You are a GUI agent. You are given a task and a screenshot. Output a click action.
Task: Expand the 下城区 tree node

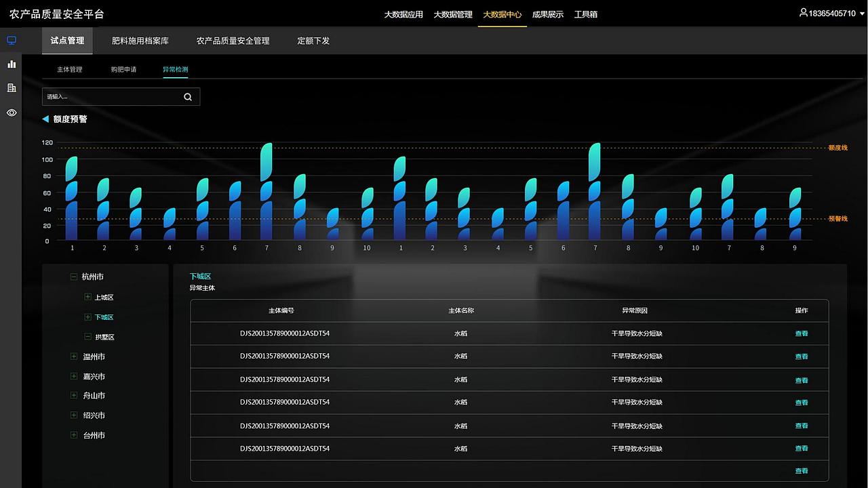click(87, 317)
